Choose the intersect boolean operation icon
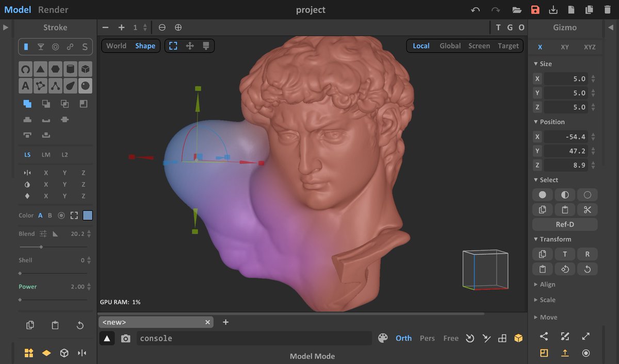Viewport: 619px width, 364px height. click(x=64, y=104)
